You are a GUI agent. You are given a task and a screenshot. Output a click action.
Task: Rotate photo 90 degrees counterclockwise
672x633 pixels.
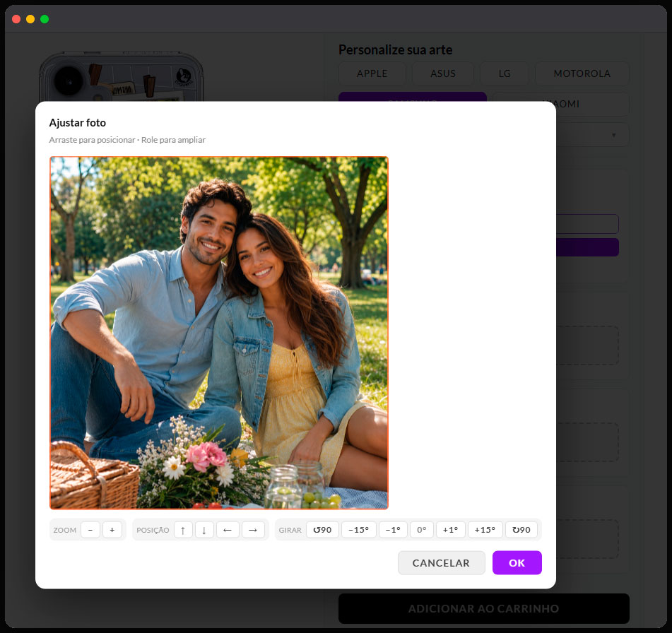(x=322, y=530)
